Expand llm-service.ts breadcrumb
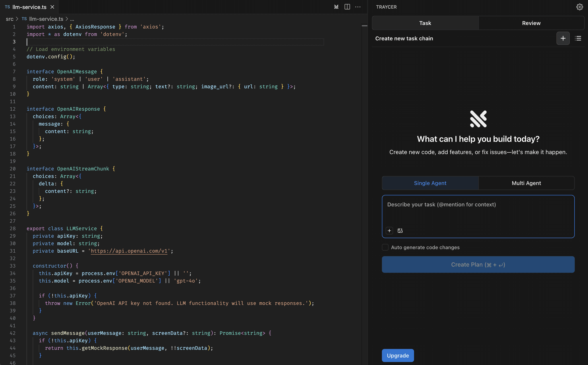The height and width of the screenshot is (365, 588). coord(46,19)
